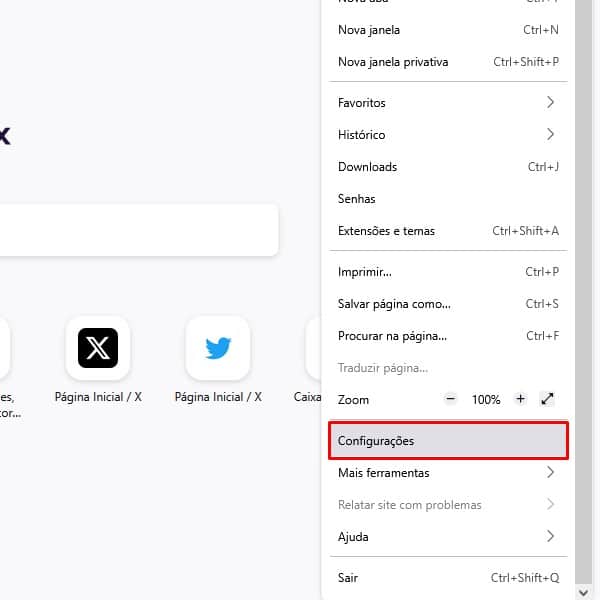
Task: Open the Twitter bird shortcut tile
Action: pyautogui.click(x=218, y=348)
